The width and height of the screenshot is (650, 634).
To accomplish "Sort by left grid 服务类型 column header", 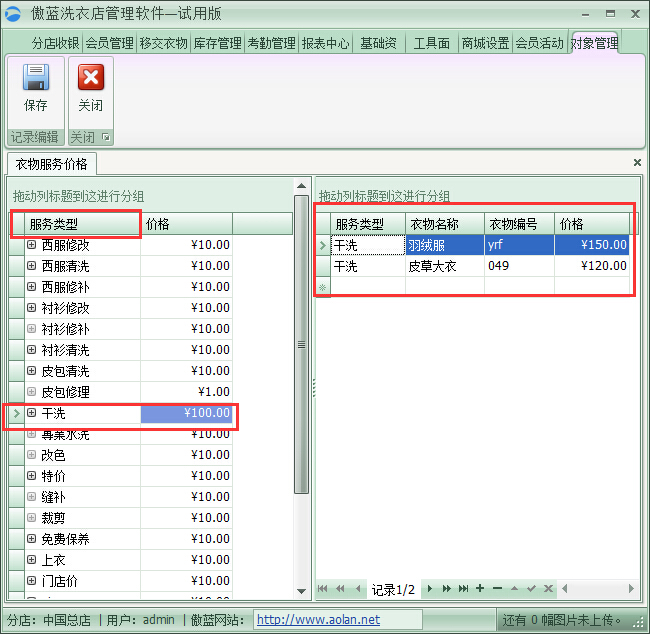I will tap(82, 224).
